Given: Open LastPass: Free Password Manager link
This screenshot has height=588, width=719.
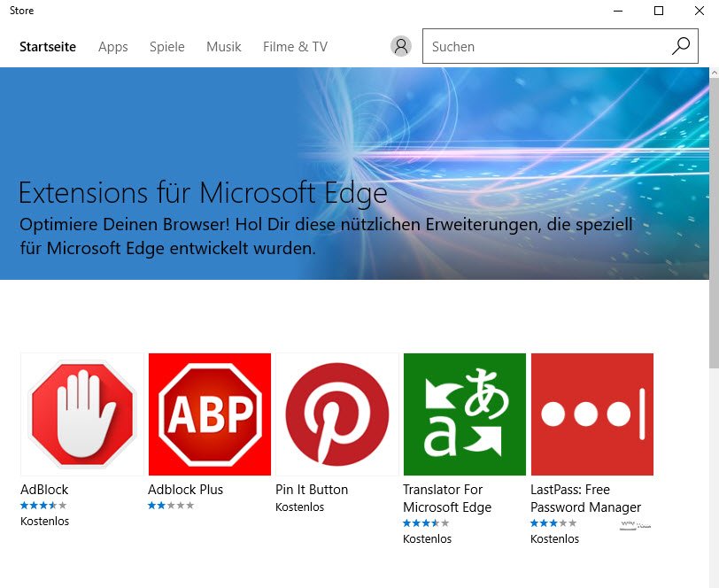Looking at the screenshot, I should 585,499.
